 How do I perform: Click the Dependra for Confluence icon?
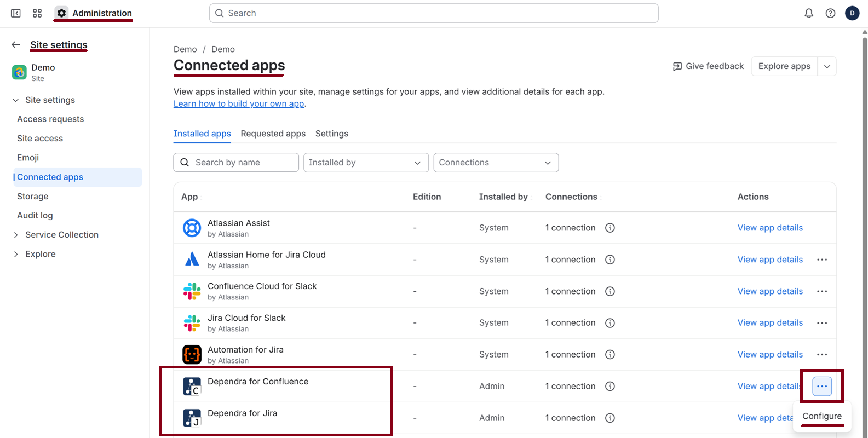coord(192,387)
